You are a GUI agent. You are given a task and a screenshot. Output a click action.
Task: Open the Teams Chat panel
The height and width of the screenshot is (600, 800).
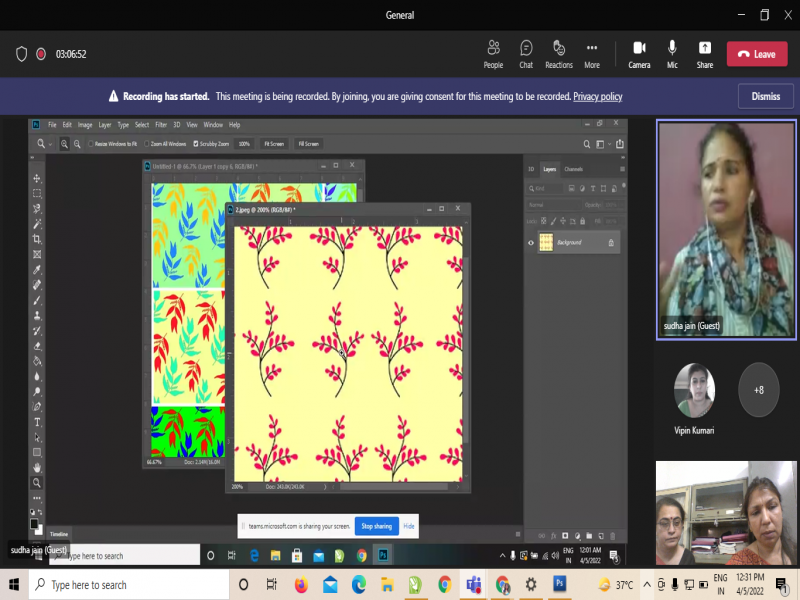[526, 54]
